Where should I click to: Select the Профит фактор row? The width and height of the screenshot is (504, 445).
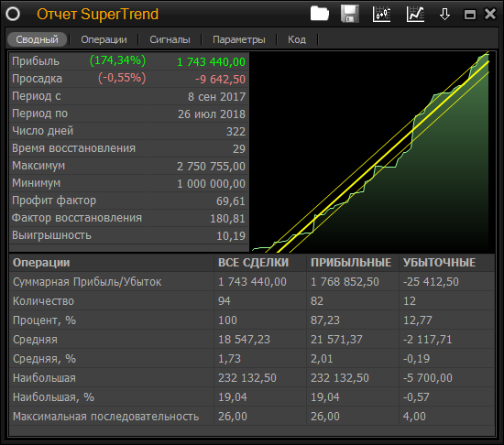point(129,201)
